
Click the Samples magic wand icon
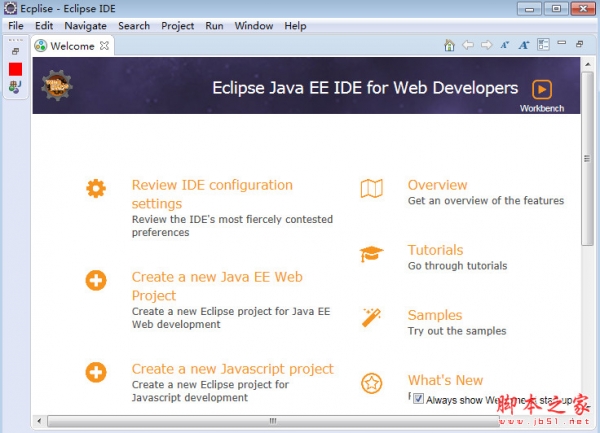coord(371,318)
